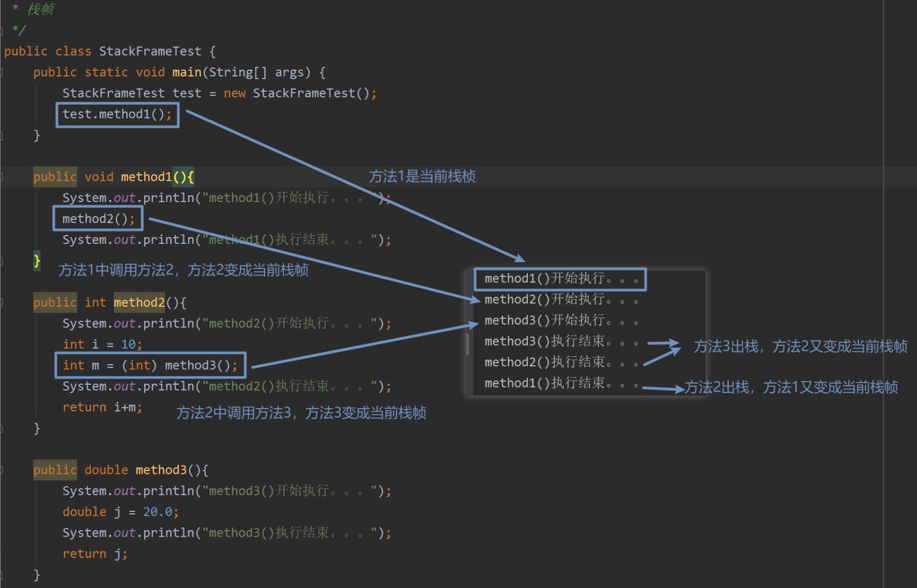Click console output line 'method3()执行结束'
The height and width of the screenshot is (588, 917).
coord(561,341)
